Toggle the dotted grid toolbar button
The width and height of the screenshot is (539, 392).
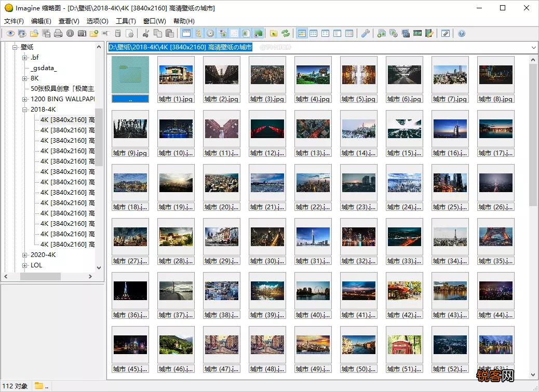click(234, 33)
